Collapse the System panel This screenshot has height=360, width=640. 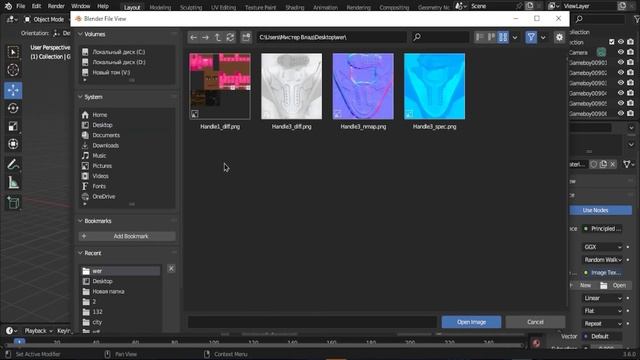pyautogui.click(x=93, y=97)
